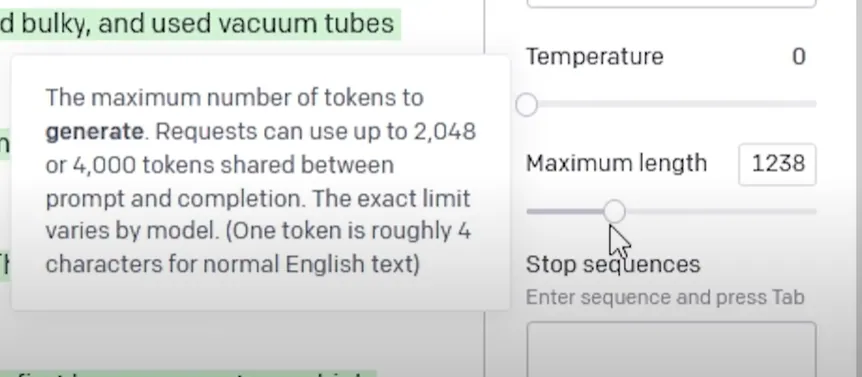This screenshot has height=377, width=862.
Task: Select the Maximum length value box showing 1238
Action: click(777, 164)
